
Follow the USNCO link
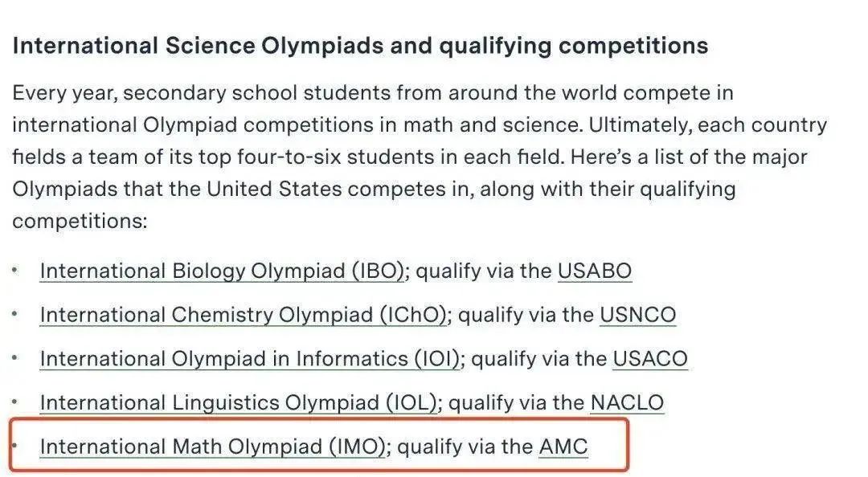pos(637,315)
